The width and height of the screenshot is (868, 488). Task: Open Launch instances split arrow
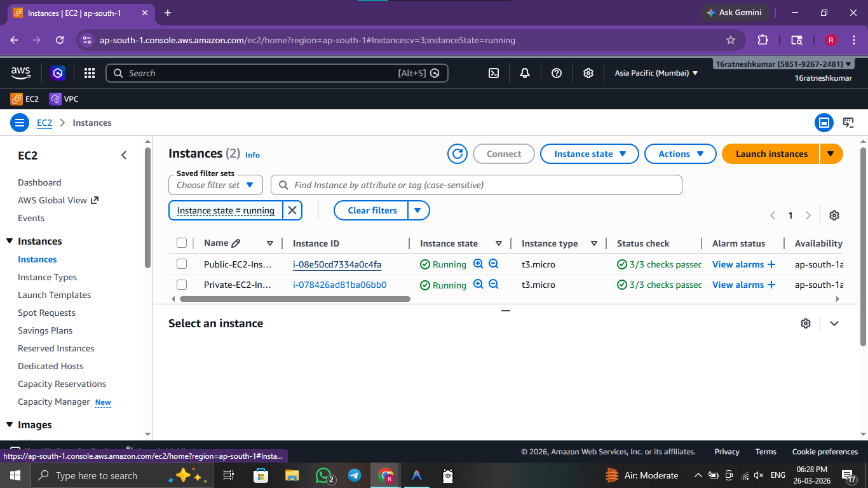click(831, 154)
